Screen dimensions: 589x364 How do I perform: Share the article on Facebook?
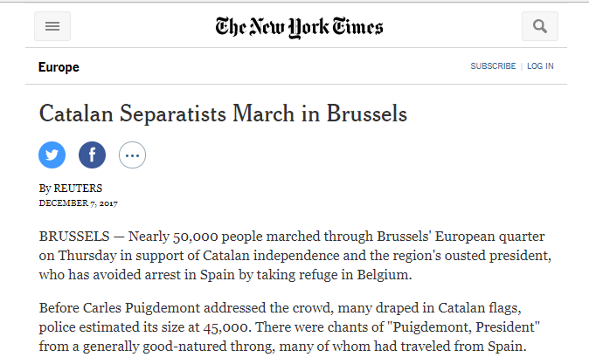92,155
